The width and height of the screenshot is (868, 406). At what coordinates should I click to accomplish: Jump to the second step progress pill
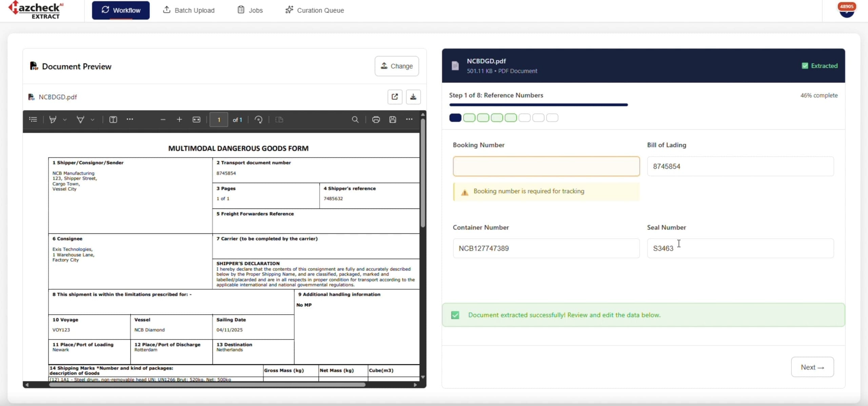pyautogui.click(x=469, y=118)
